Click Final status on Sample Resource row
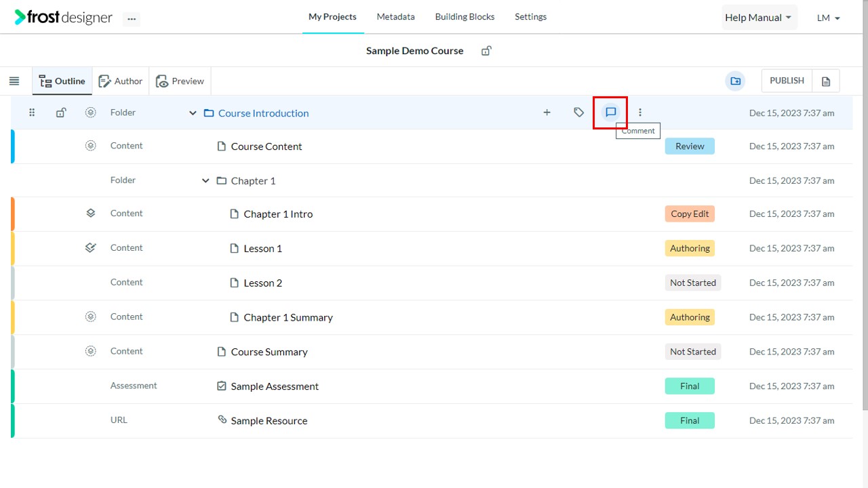This screenshot has width=868, height=488. tap(690, 421)
